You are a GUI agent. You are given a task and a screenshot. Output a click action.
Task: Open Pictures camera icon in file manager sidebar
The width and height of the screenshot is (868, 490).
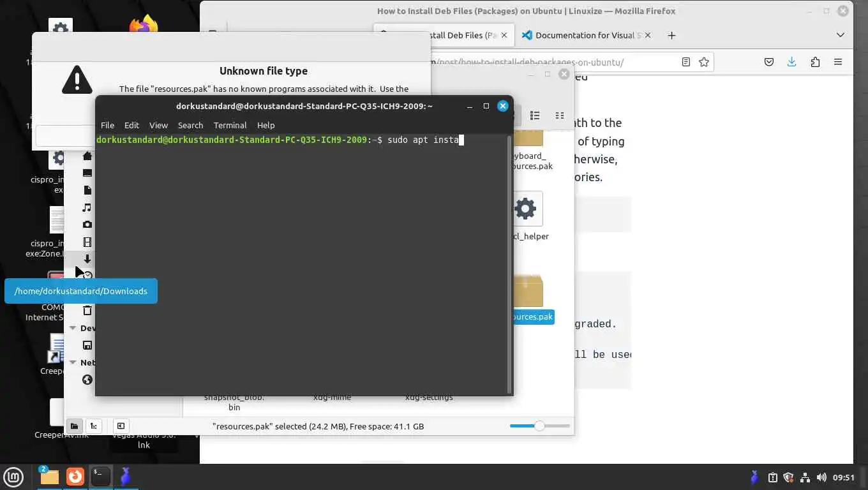click(87, 225)
